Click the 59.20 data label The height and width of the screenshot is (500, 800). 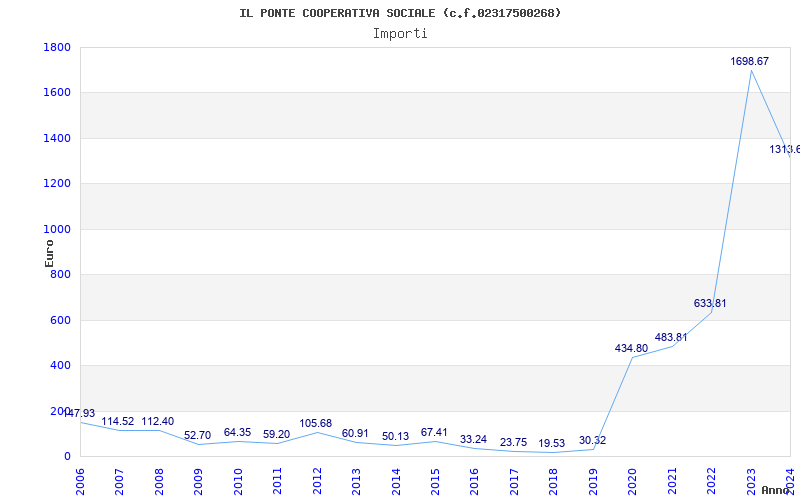pyautogui.click(x=277, y=435)
